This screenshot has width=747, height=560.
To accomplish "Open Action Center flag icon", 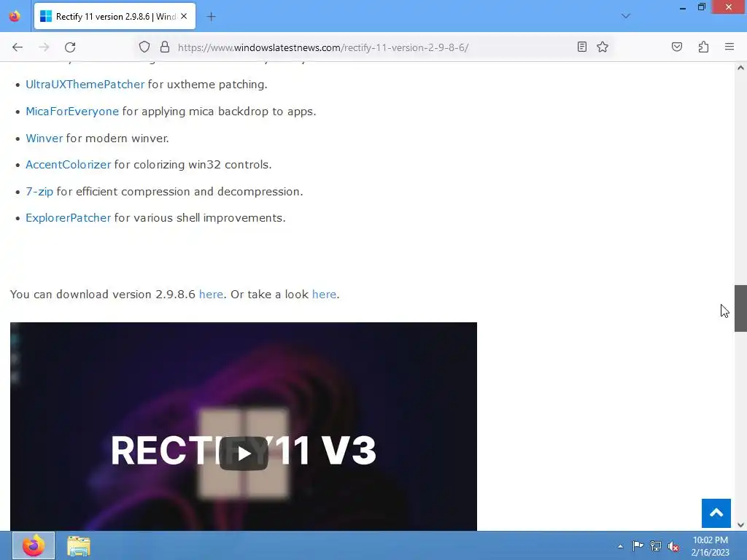I will pyautogui.click(x=638, y=545).
